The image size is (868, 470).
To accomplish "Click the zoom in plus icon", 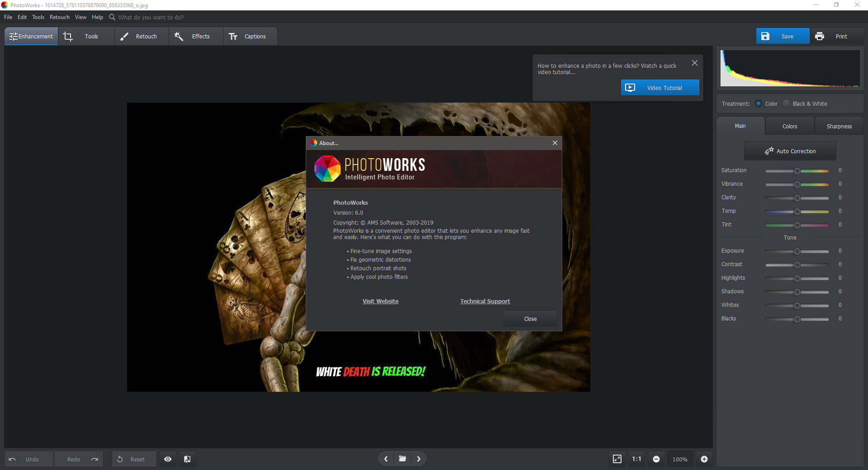I will click(704, 459).
